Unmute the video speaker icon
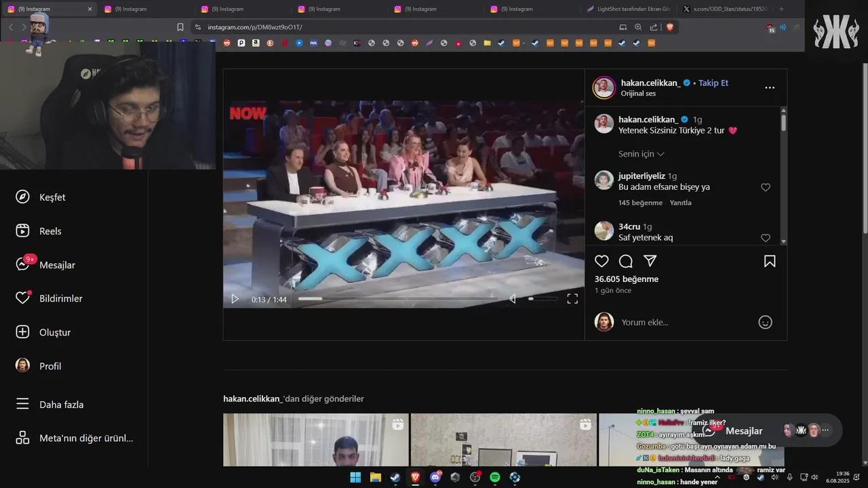868x488 pixels. pyautogui.click(x=513, y=299)
